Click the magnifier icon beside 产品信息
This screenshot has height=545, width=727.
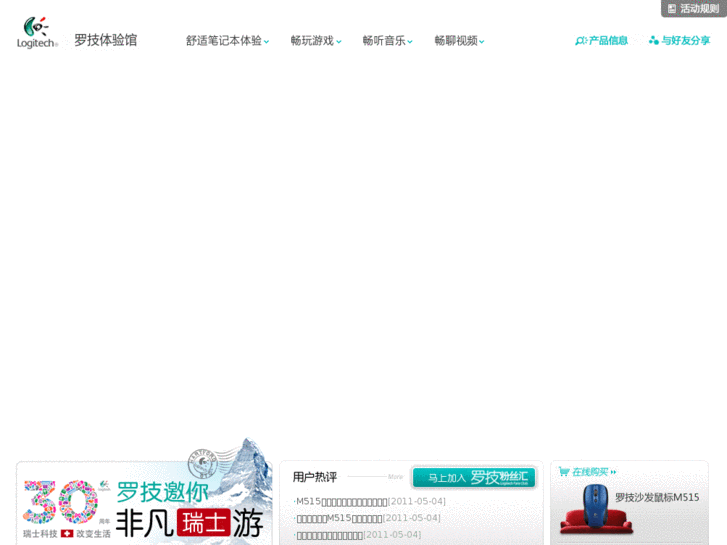(580, 41)
